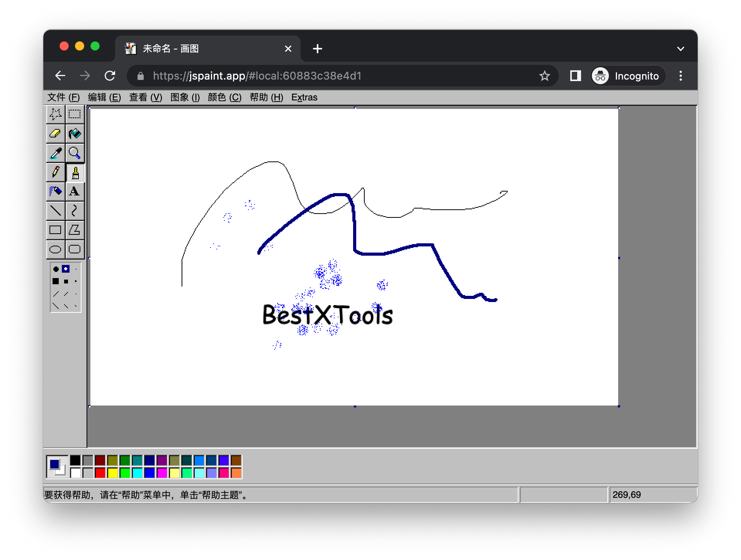Choose the large round brush shape
The image size is (741, 560).
tap(56, 269)
